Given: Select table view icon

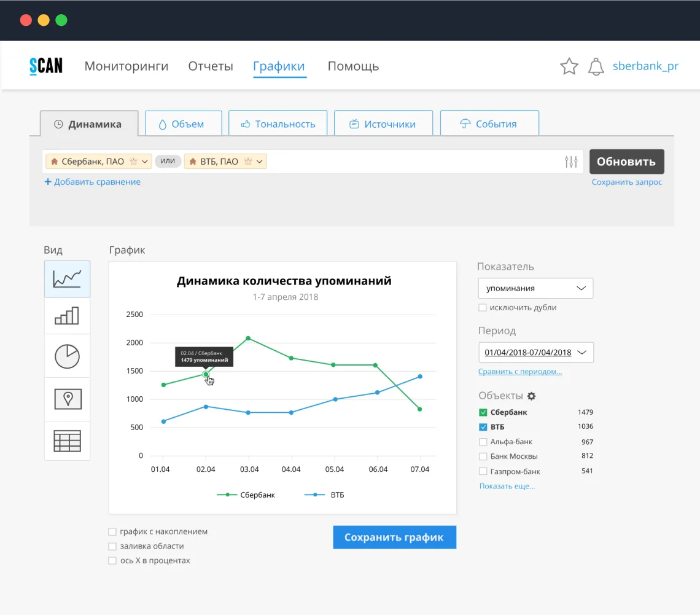Looking at the screenshot, I should point(67,441).
